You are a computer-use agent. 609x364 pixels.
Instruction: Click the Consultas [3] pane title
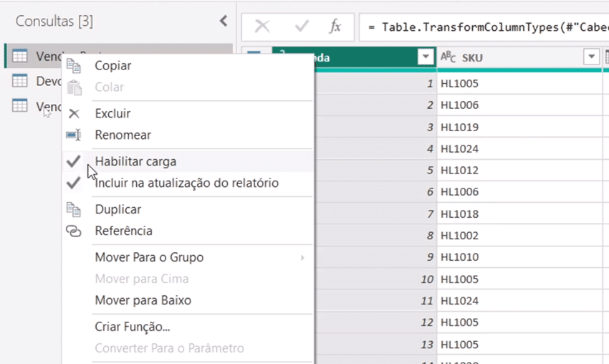tap(54, 21)
